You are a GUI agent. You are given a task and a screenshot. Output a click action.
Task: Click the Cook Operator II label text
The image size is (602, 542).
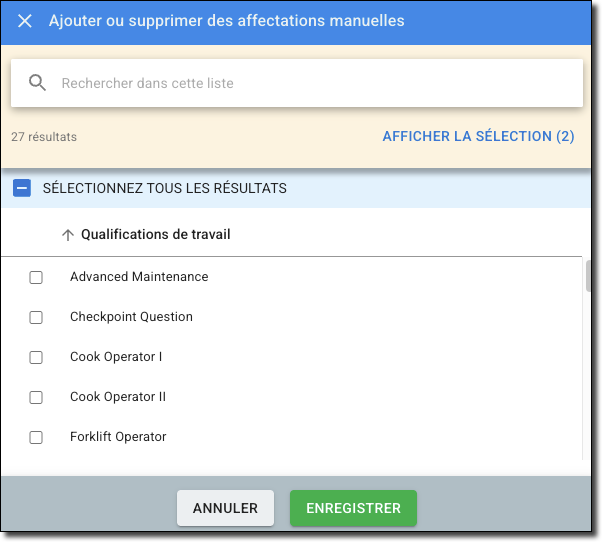pyautogui.click(x=118, y=397)
